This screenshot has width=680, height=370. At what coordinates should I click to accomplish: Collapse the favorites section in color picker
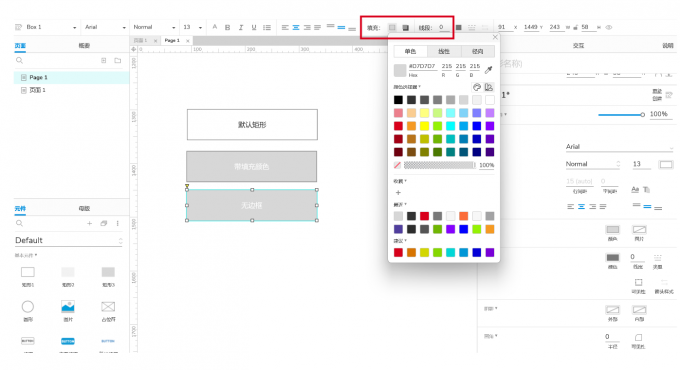[x=400, y=181]
